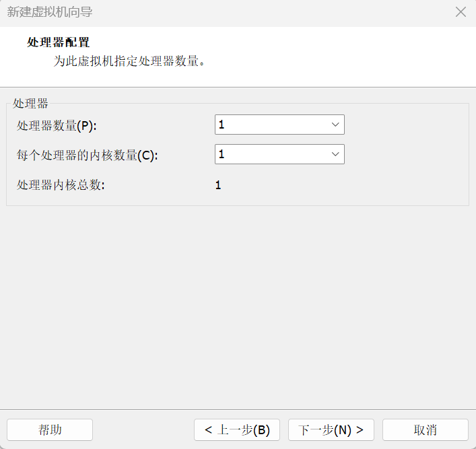Click the 处理器 group box caption
Screen dimensions: 476x449
[30, 104]
